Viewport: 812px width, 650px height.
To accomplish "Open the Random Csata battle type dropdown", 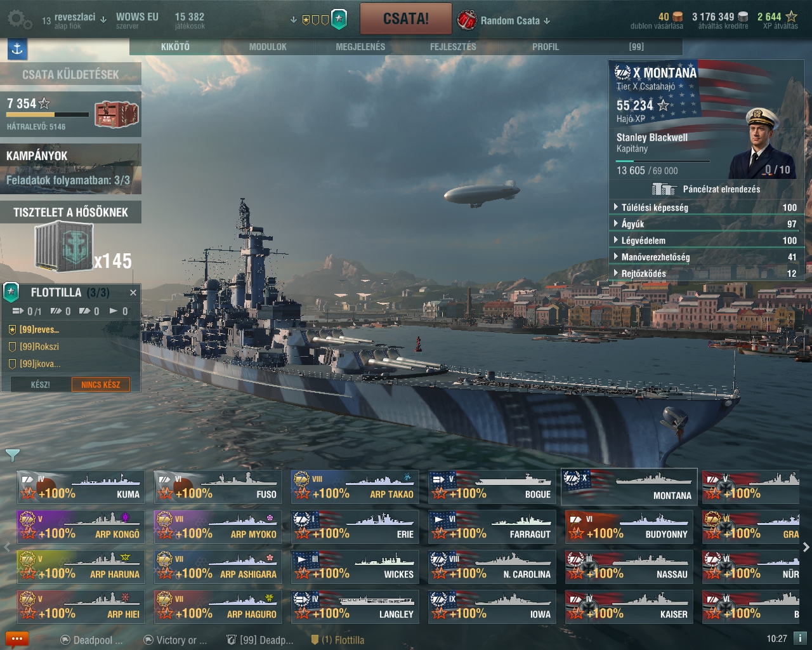I will pos(504,20).
